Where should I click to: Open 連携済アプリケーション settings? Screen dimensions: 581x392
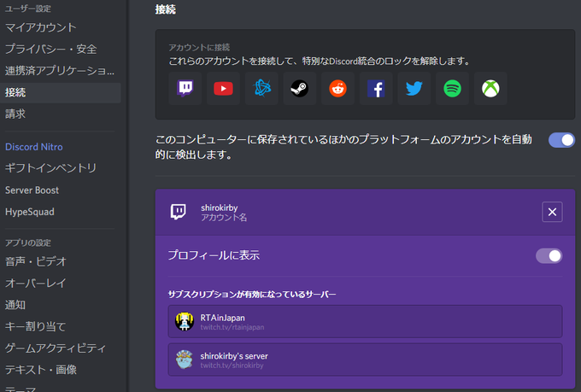coord(61,71)
